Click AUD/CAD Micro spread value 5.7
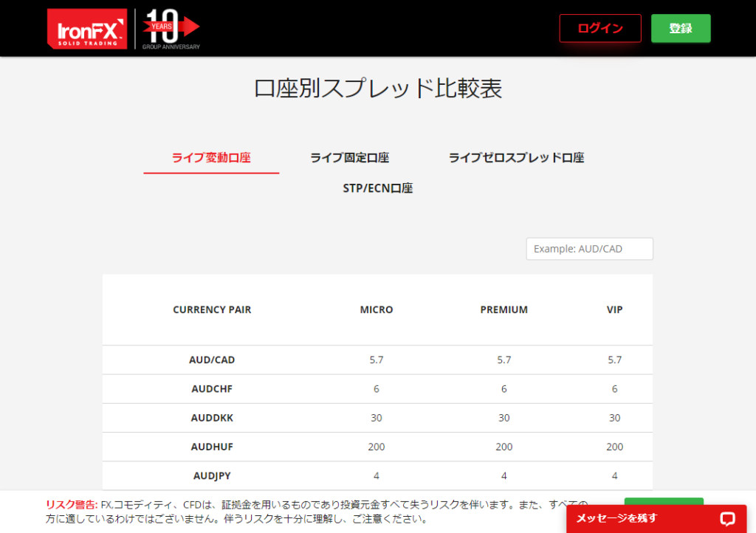 click(x=376, y=360)
